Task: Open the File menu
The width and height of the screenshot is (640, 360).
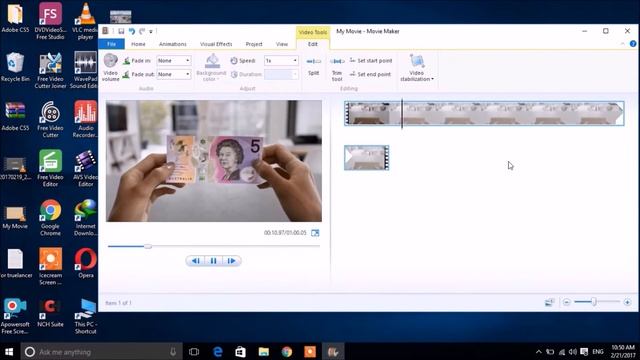Action: click(111, 44)
